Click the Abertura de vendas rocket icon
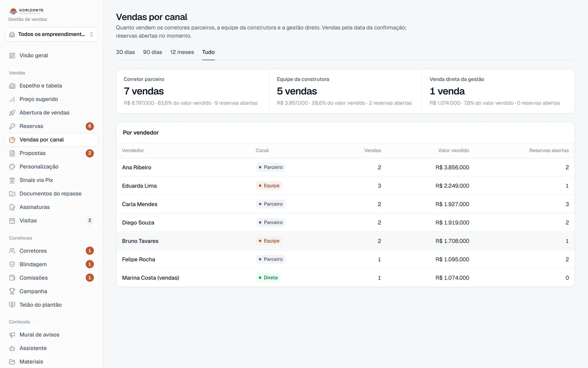 pos(12,113)
